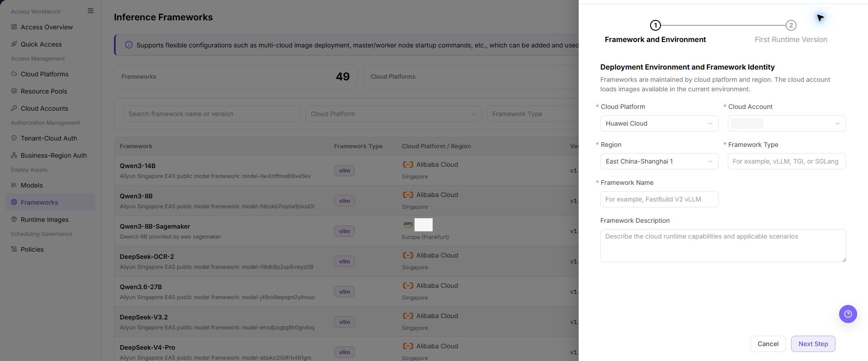Click the Next Step button
Viewport: 868px width, 361px height.
click(813, 344)
